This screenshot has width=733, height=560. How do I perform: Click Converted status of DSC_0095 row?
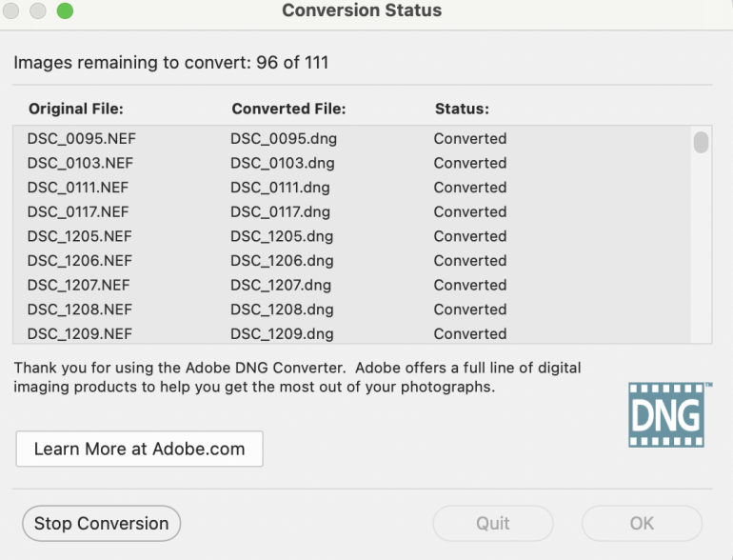pos(470,138)
